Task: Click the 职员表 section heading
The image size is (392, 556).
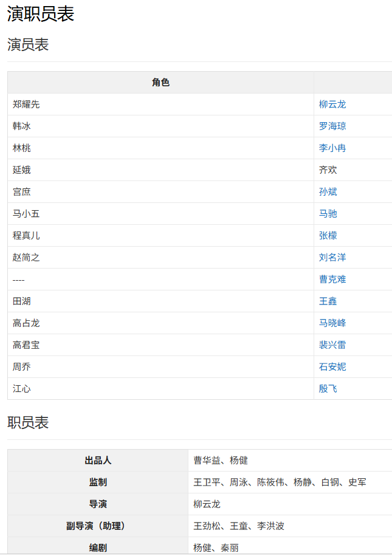Action: click(28, 422)
